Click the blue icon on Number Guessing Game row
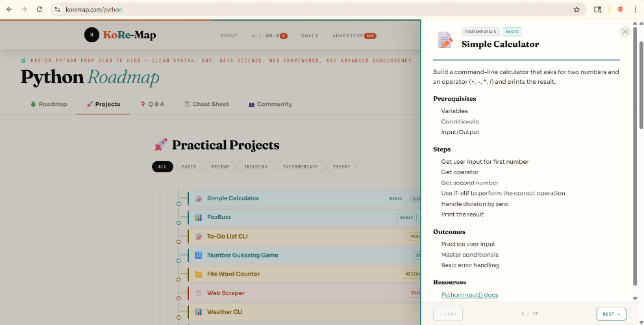The width and height of the screenshot is (644, 325). coord(199,255)
